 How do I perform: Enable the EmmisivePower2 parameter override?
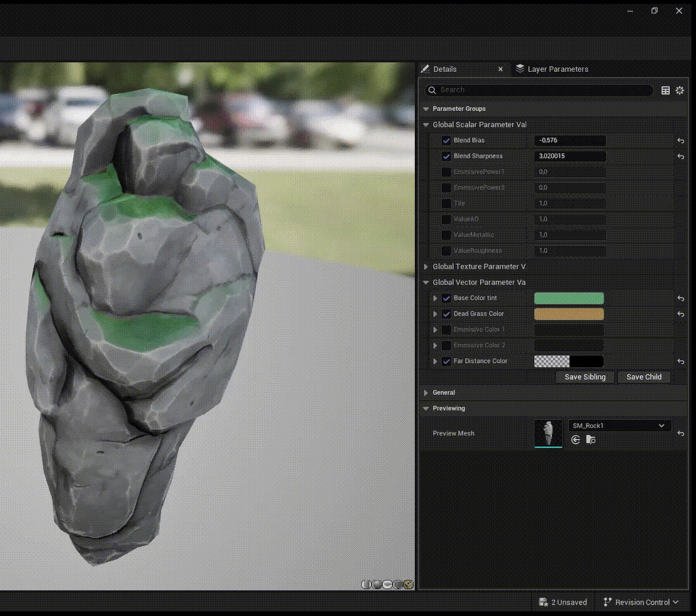point(446,188)
